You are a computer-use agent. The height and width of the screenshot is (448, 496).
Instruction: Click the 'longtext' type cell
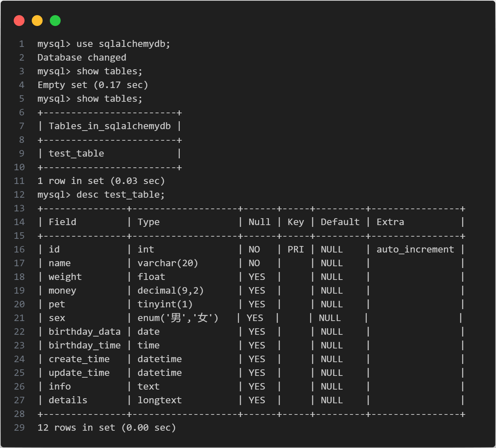(x=160, y=400)
